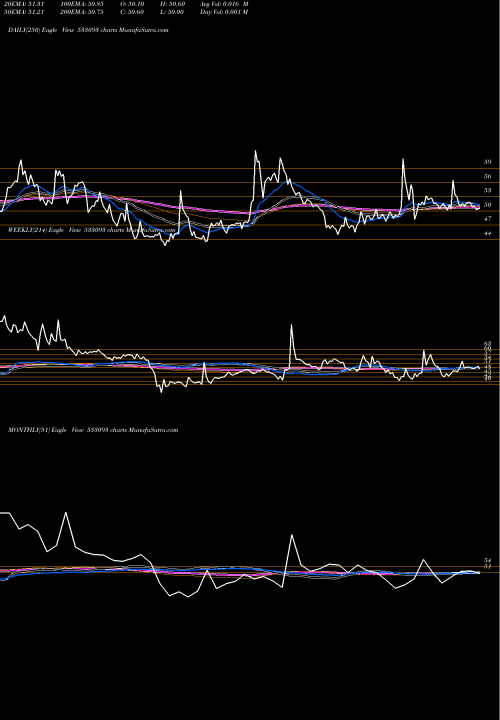Screen dimensions: 500x720
Task: Click the 59 price label on daily chart
Action: pyautogui.click(x=488, y=162)
